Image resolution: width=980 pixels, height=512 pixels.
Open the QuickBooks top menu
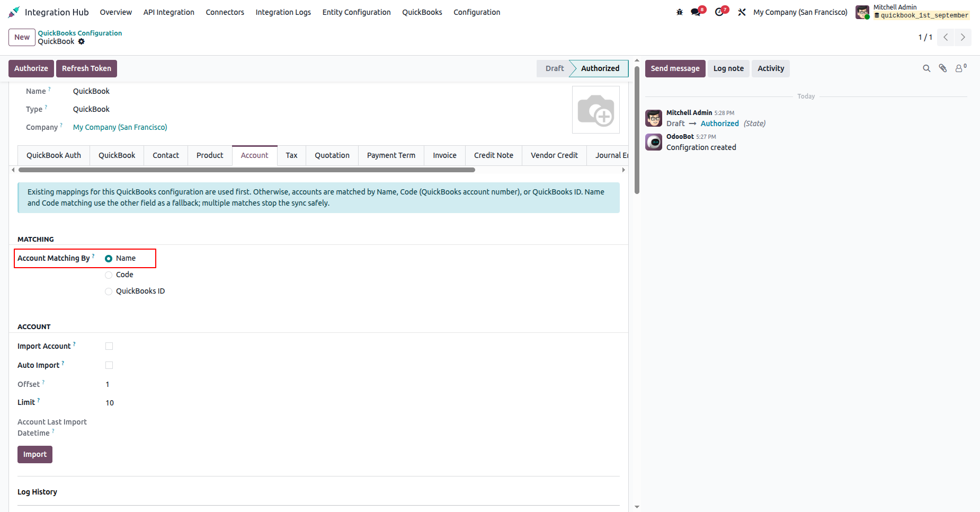click(422, 12)
